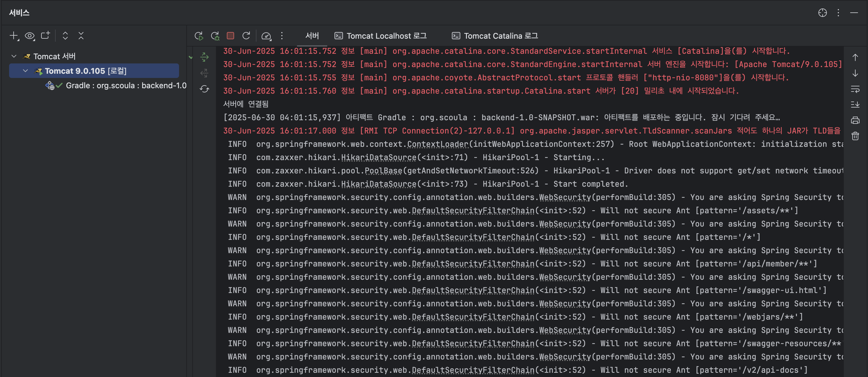Screen dimensions: 868x377
Task: Click the TldScanner.scanJars log line
Action: [532, 130]
